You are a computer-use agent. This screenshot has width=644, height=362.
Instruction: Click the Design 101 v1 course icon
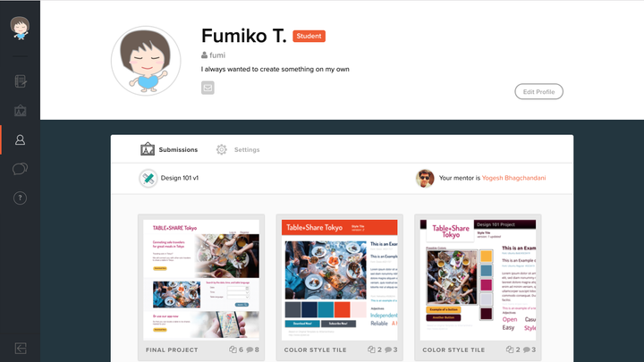(148, 178)
